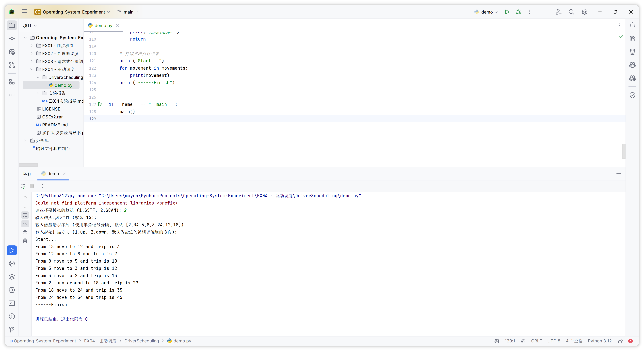Click the Python 3.12 interpreter in the status bar
The width and height of the screenshot is (644, 351).
click(x=599, y=341)
